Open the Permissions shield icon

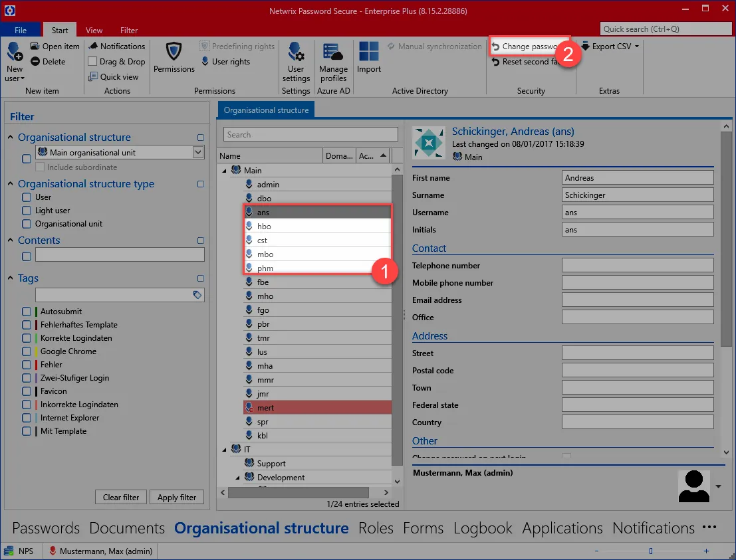(174, 51)
